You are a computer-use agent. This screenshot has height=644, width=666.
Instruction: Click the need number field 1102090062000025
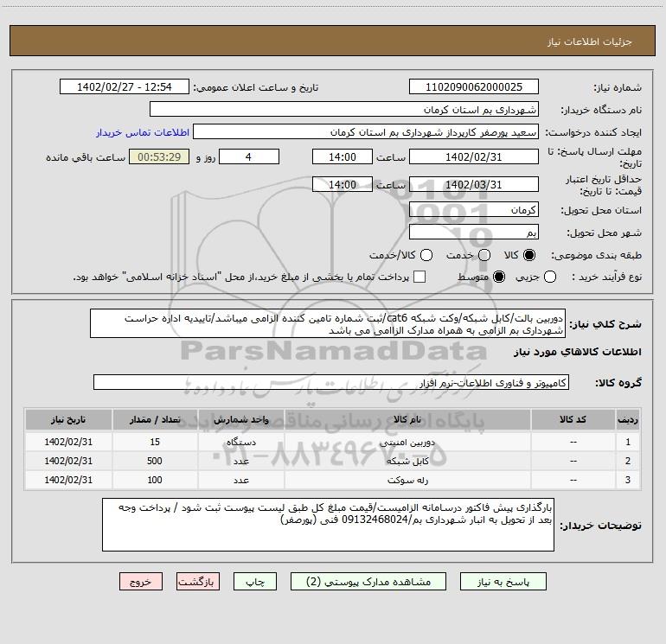click(x=474, y=87)
